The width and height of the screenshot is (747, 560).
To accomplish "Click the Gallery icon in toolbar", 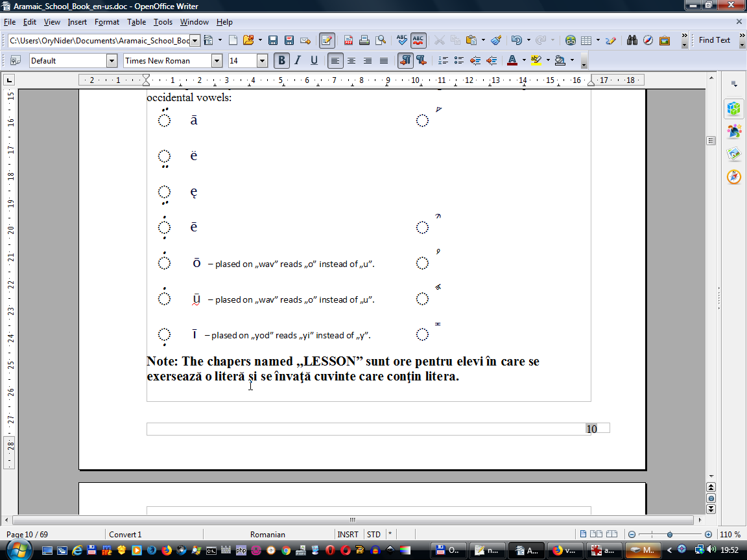I will click(x=665, y=40).
